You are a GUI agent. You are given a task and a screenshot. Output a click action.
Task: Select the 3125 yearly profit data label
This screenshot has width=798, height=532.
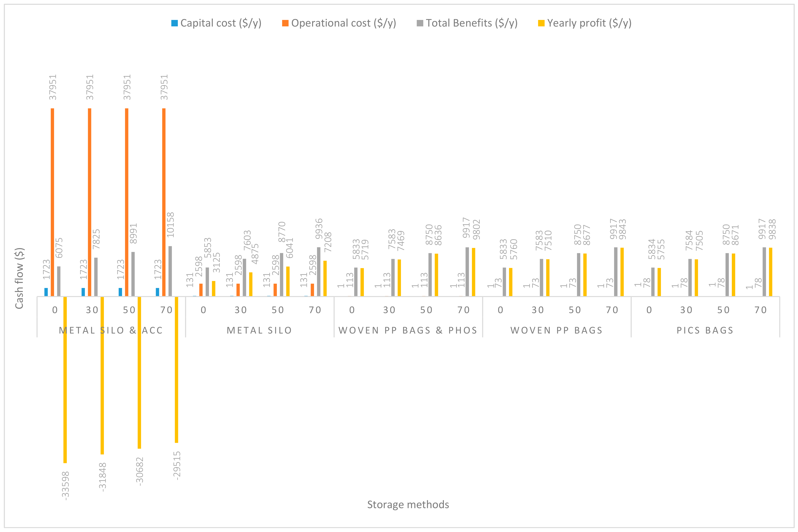[216, 263]
